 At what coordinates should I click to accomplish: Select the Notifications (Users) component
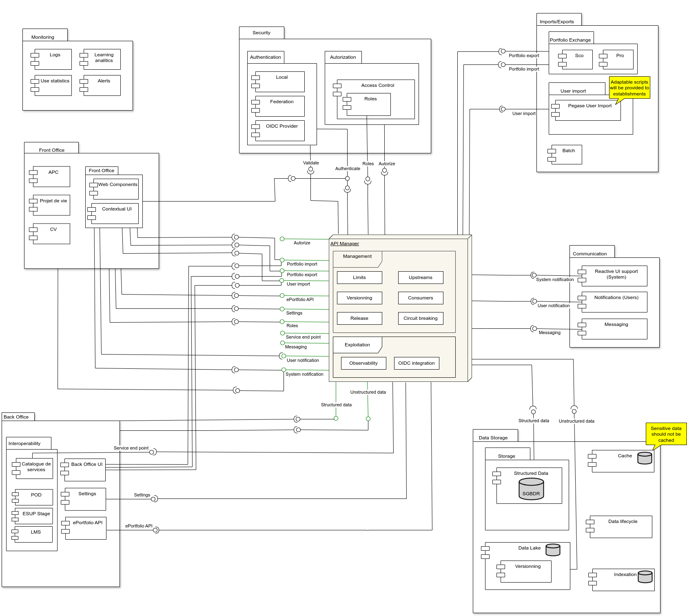click(612, 302)
